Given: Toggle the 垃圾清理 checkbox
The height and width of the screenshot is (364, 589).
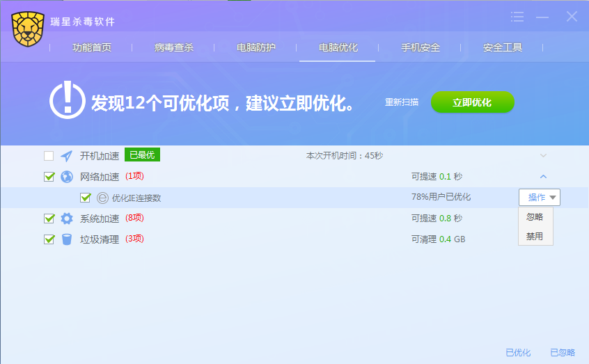Looking at the screenshot, I should pyautogui.click(x=49, y=239).
